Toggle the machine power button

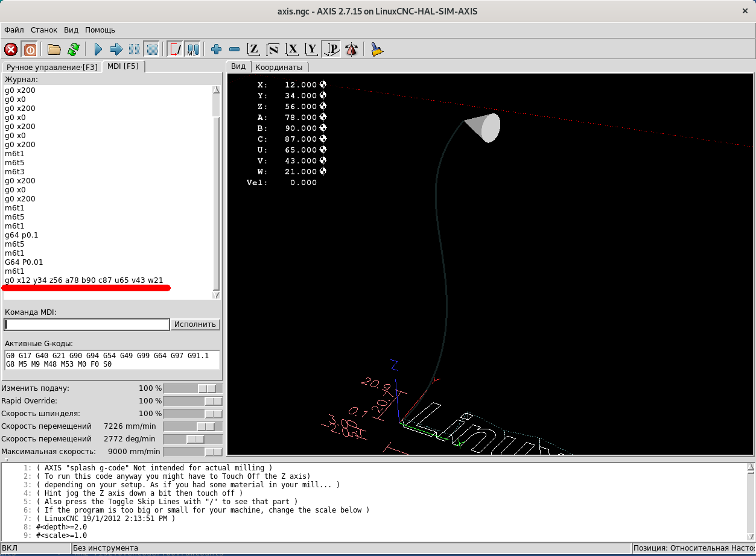(30, 49)
